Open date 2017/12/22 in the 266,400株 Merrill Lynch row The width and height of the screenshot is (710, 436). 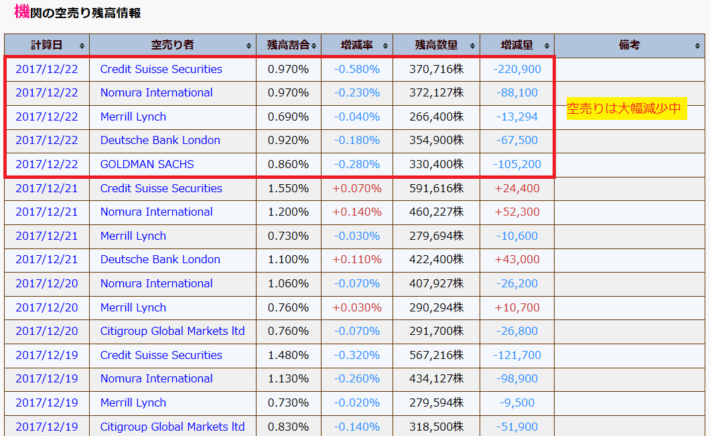(x=47, y=117)
